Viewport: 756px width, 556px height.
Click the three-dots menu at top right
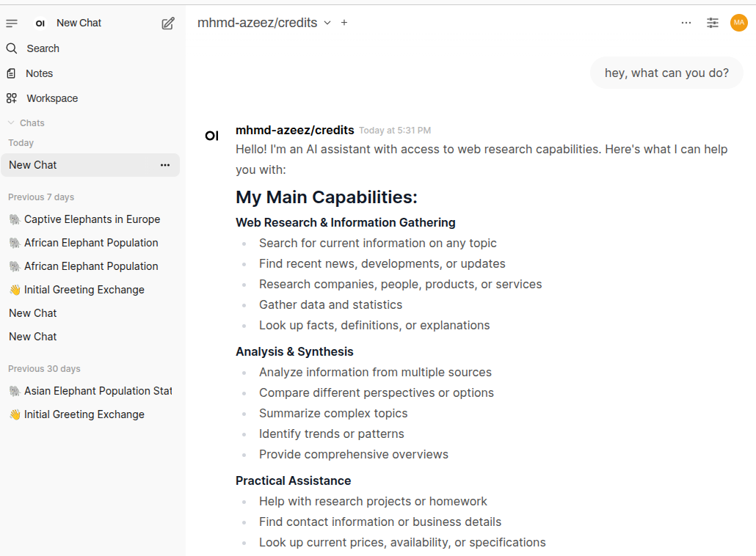coord(686,23)
